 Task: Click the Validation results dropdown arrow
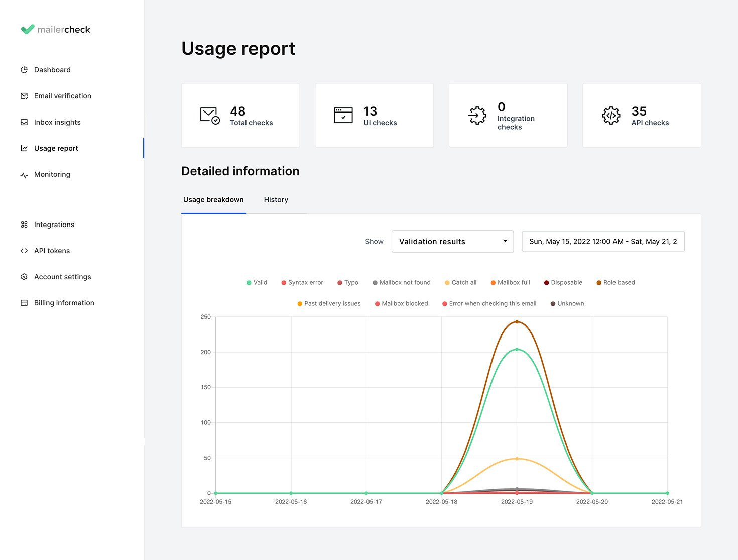[x=505, y=241]
